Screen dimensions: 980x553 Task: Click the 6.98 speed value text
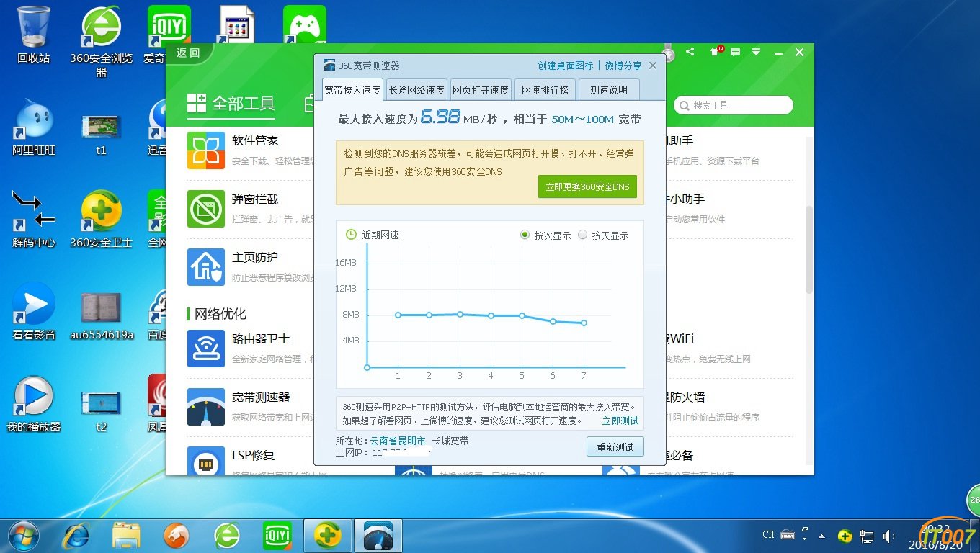tap(440, 117)
